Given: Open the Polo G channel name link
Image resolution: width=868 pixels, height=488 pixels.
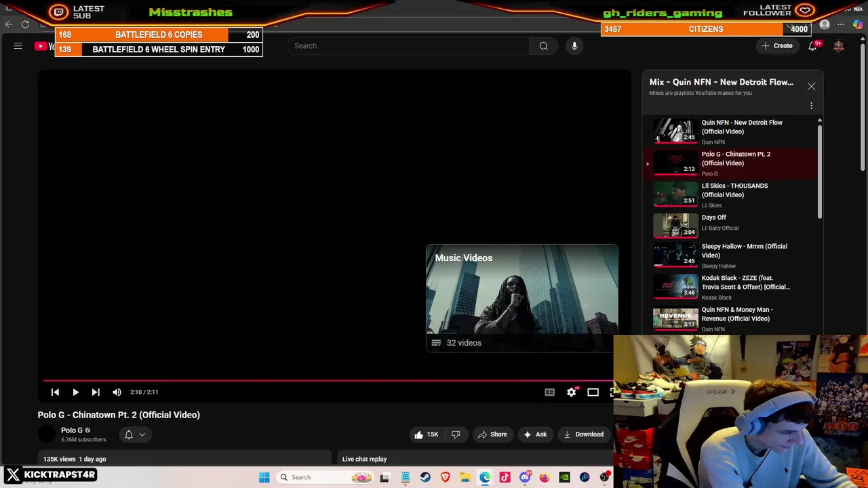Looking at the screenshot, I should tap(72, 430).
